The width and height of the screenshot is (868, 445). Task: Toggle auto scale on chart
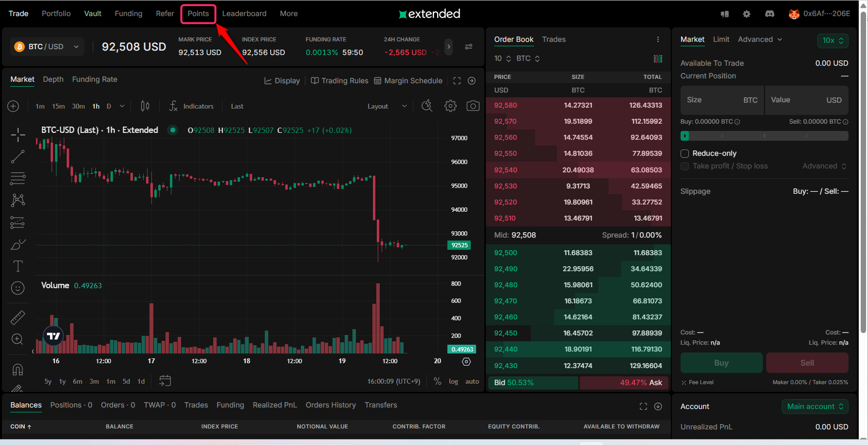pos(472,381)
